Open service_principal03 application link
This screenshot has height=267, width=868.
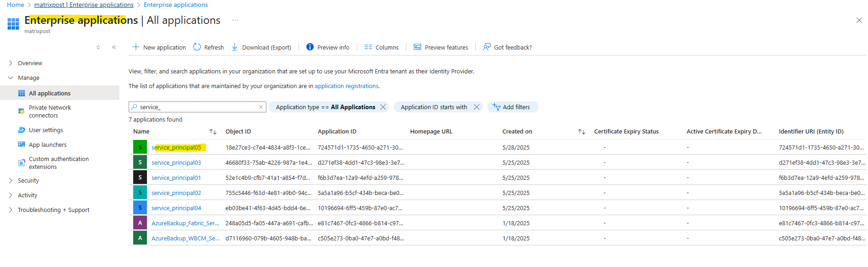coord(176,163)
